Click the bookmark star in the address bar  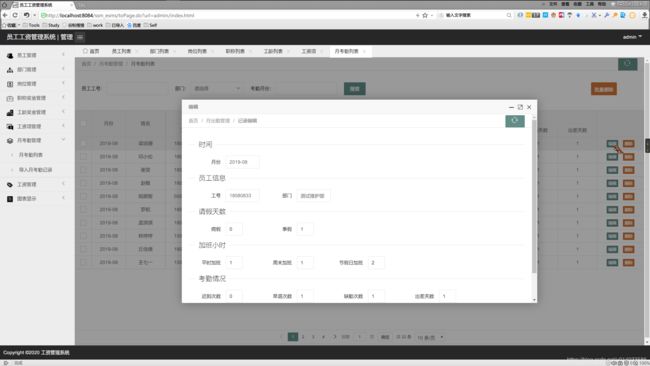pyautogui.click(x=425, y=15)
